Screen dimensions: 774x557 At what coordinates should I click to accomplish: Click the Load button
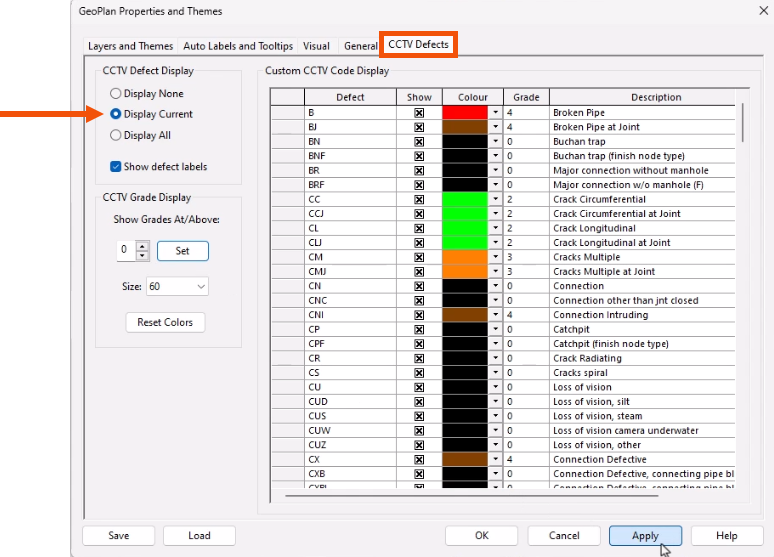click(199, 536)
